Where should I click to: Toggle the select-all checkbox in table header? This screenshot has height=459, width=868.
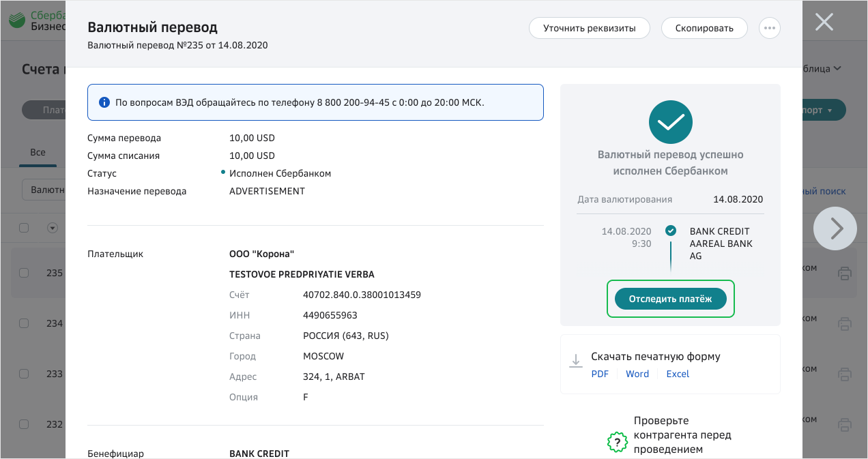coord(24,228)
